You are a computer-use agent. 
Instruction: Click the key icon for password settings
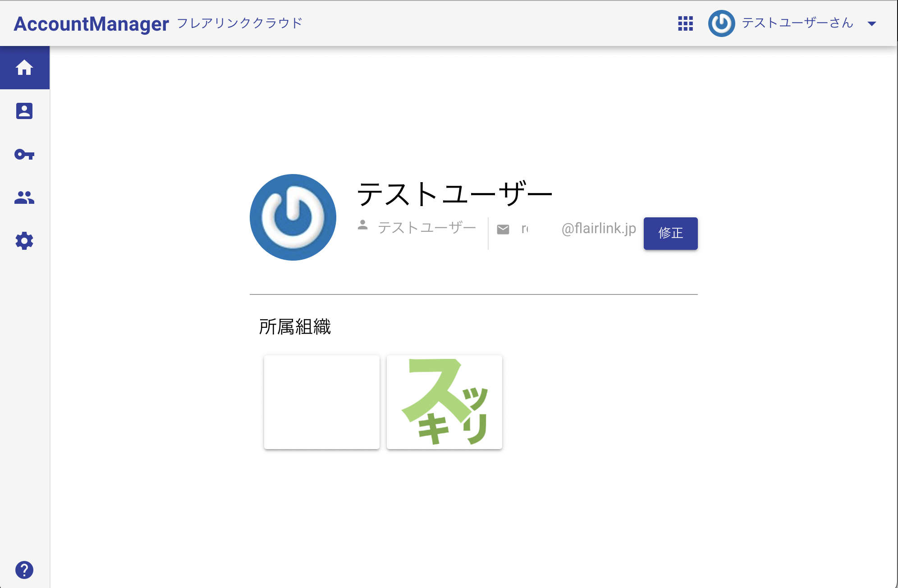(25, 154)
